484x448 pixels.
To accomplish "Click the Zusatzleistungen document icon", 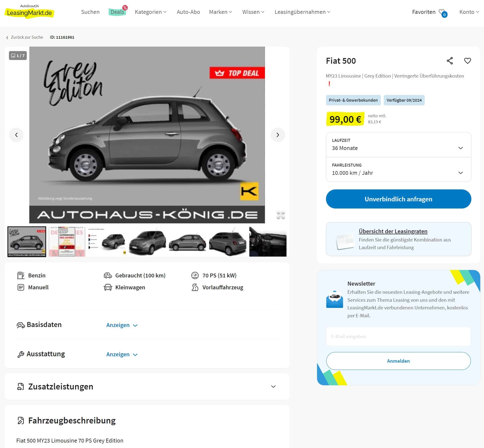I will pos(21,387).
